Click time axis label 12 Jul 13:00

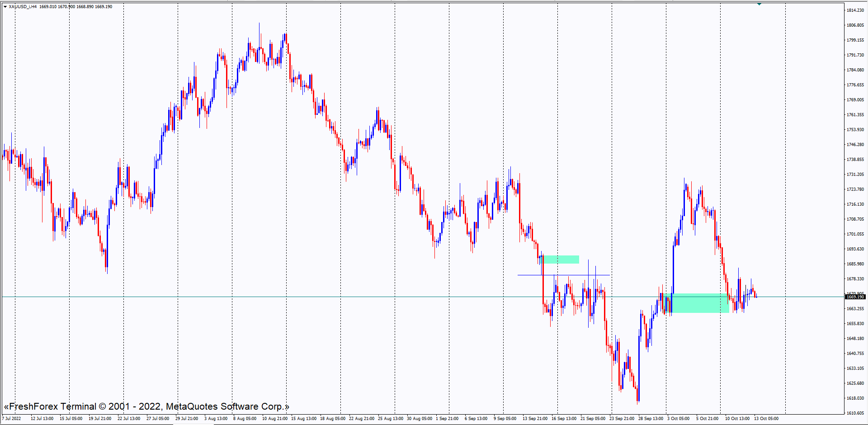tap(42, 419)
